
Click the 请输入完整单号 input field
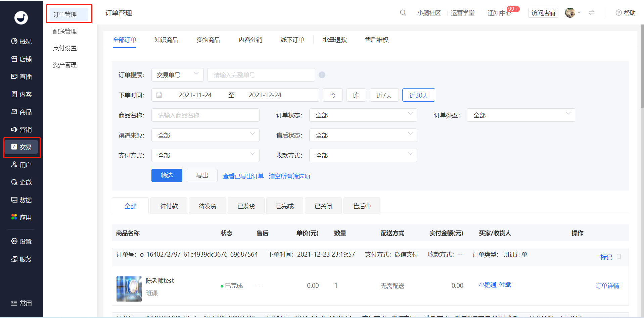point(261,75)
